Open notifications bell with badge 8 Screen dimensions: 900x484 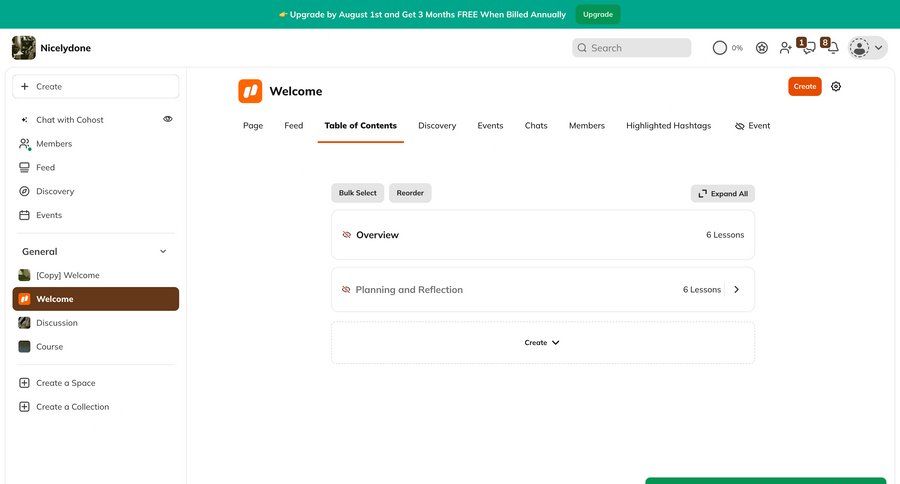pyautogui.click(x=833, y=48)
